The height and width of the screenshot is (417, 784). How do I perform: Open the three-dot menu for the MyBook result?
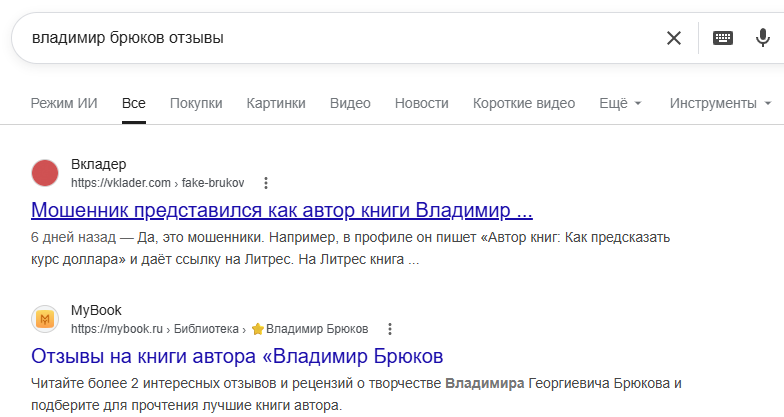click(390, 329)
